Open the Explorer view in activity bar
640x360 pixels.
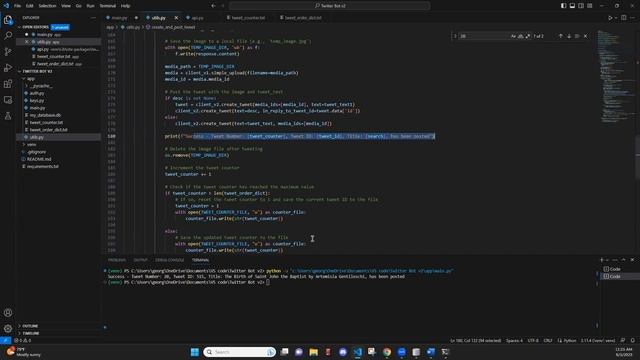pos(8,20)
